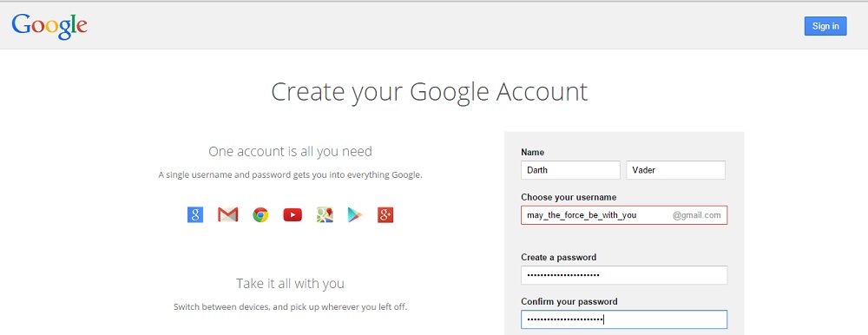Click the Take it all with you heading
The image size is (868, 335).
tap(290, 284)
